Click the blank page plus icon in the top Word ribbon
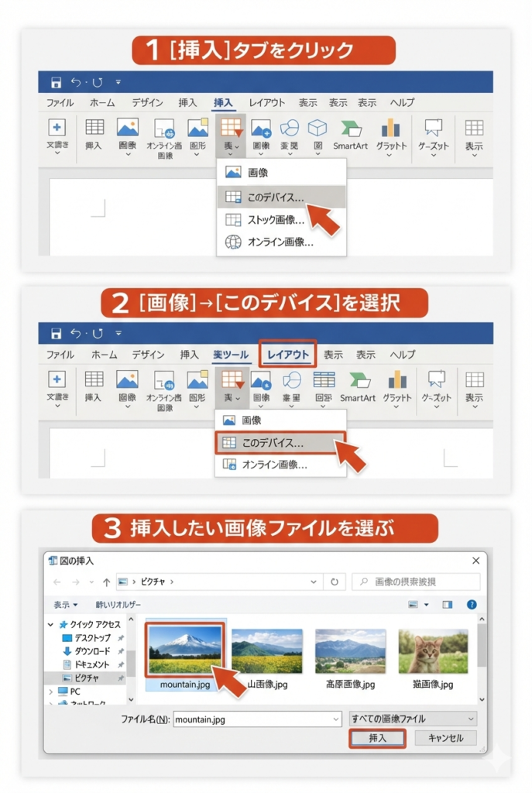 pyautogui.click(x=57, y=127)
